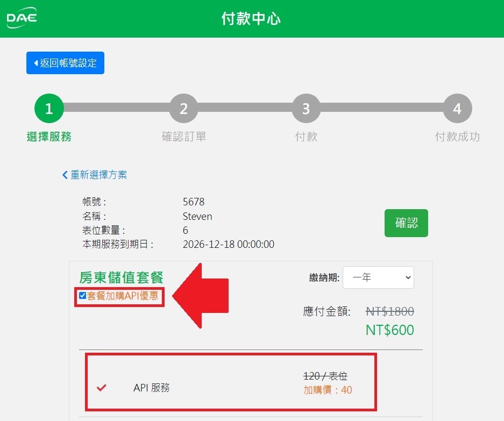Click the API 服務 row label

point(151,387)
